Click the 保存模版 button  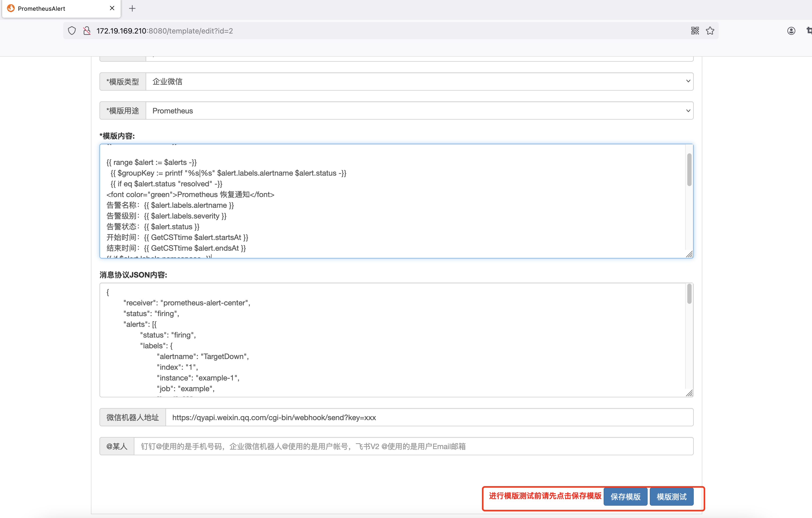pos(625,497)
